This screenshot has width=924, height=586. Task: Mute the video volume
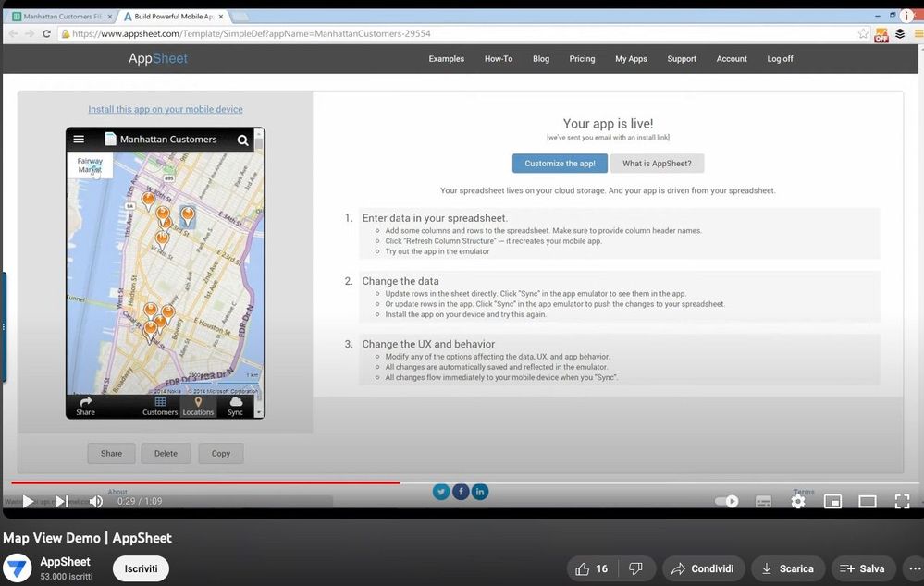coord(96,501)
